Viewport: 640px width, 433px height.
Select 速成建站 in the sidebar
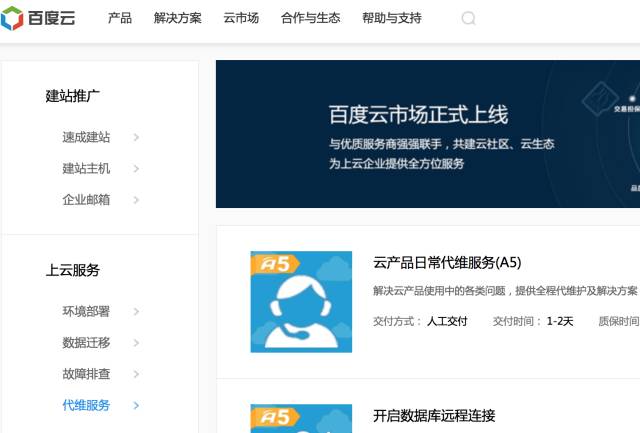click(x=86, y=137)
